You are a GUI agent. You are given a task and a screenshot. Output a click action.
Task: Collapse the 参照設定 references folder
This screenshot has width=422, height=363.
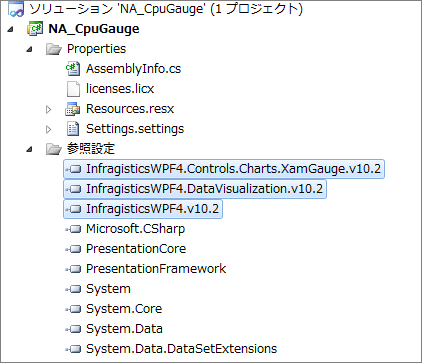point(30,149)
